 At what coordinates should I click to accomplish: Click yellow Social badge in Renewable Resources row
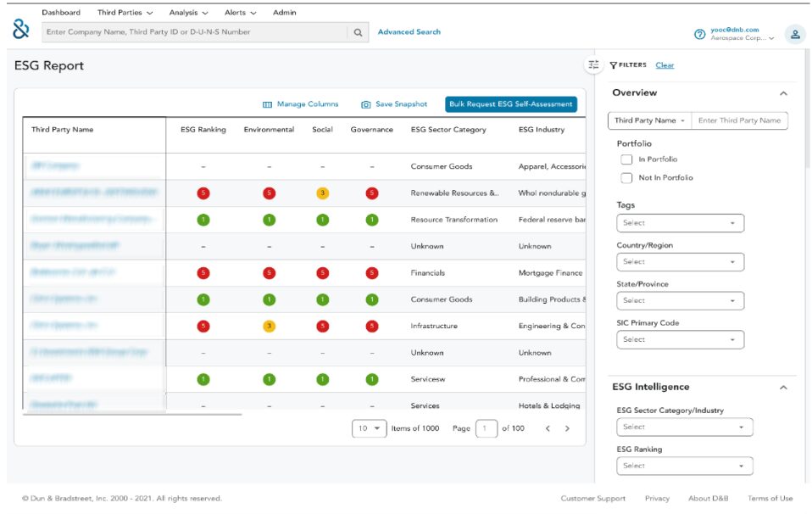(x=323, y=193)
